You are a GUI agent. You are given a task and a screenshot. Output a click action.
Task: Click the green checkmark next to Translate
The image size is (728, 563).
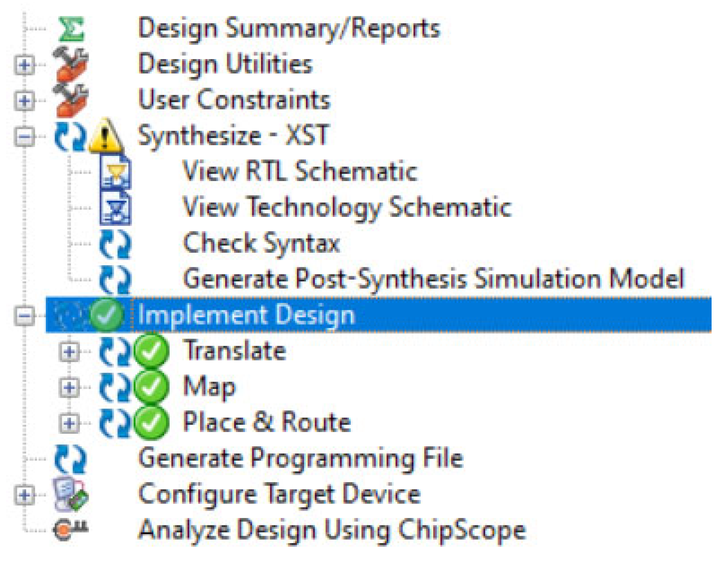coord(151,351)
